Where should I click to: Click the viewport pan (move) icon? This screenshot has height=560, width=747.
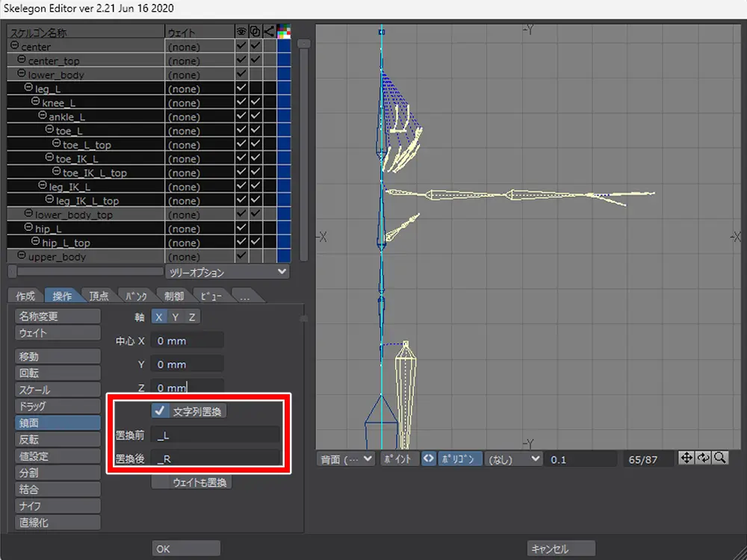687,458
